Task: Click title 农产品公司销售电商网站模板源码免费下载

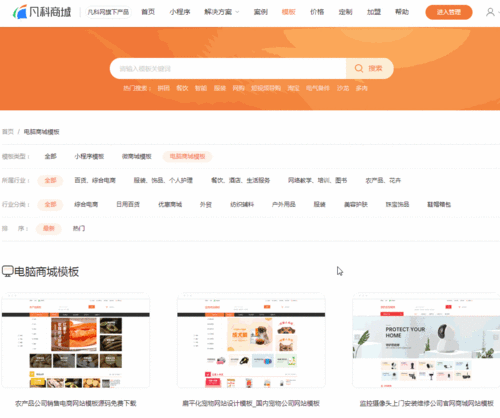Action: pyautogui.click(x=76, y=403)
